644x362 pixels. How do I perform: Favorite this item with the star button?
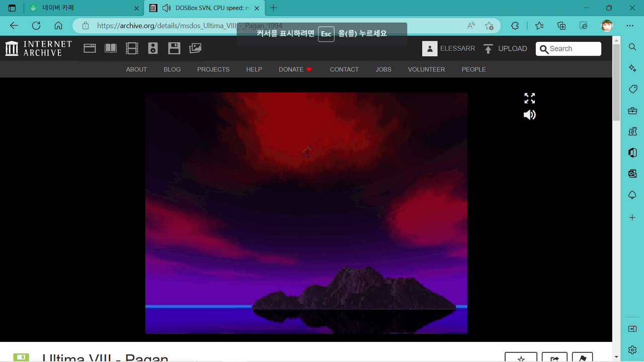tap(521, 357)
